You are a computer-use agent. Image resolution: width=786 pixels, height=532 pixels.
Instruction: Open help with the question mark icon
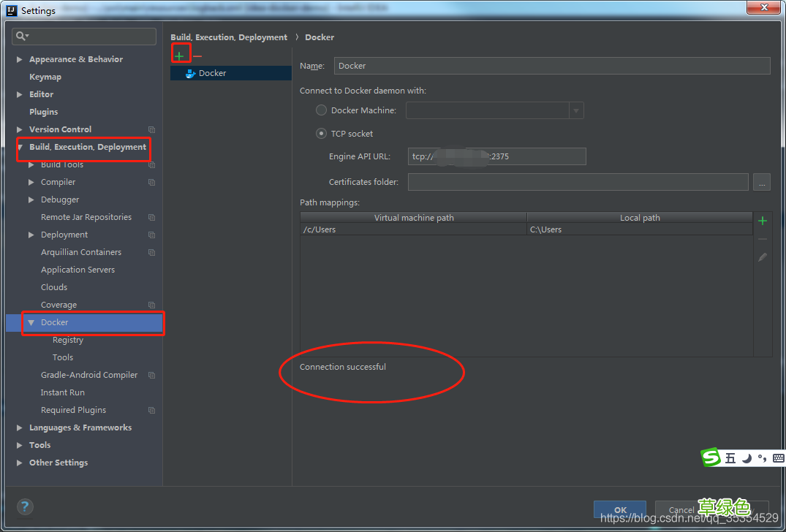(x=25, y=506)
